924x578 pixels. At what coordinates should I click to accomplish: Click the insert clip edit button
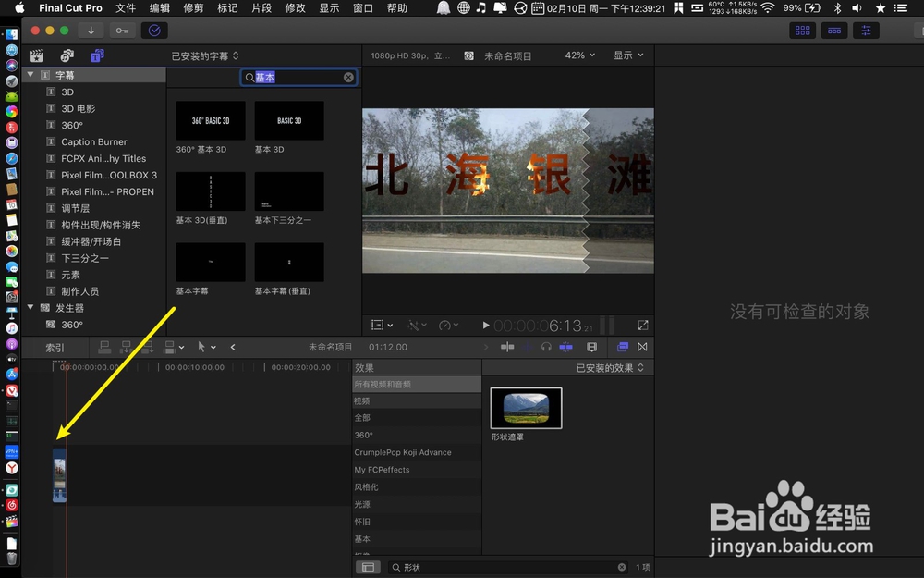click(126, 347)
